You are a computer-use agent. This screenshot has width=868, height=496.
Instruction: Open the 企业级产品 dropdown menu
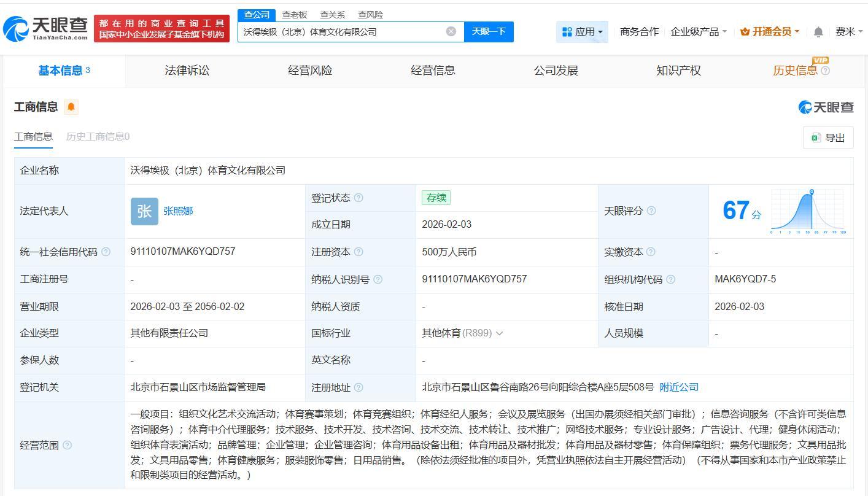point(699,32)
